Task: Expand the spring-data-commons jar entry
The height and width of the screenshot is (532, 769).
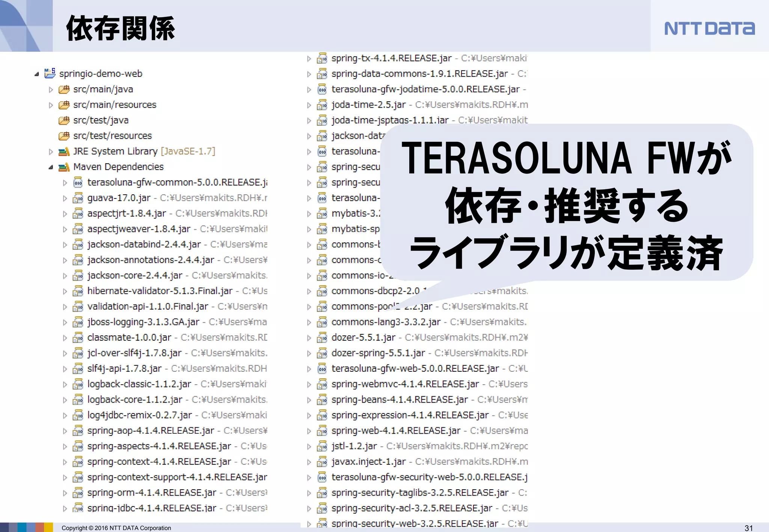Action: click(309, 74)
